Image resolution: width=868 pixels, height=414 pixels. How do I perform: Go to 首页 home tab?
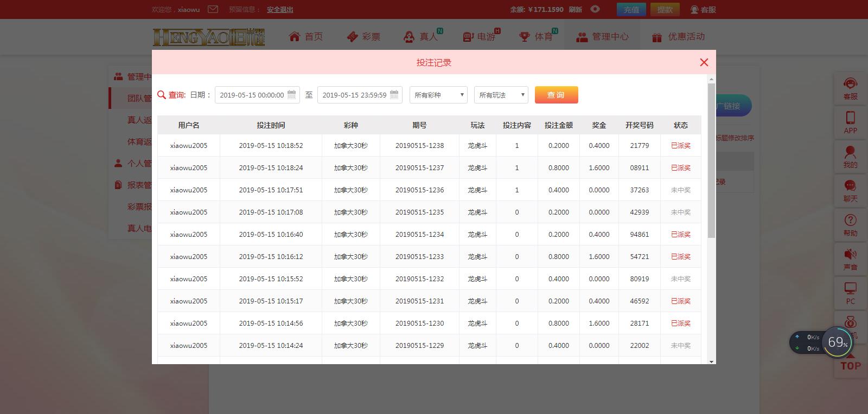tap(306, 37)
